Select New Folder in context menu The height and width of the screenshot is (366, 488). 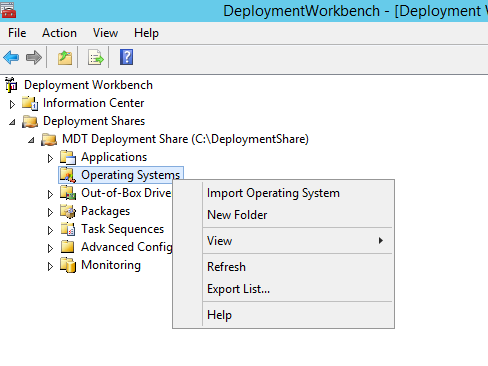(x=237, y=215)
